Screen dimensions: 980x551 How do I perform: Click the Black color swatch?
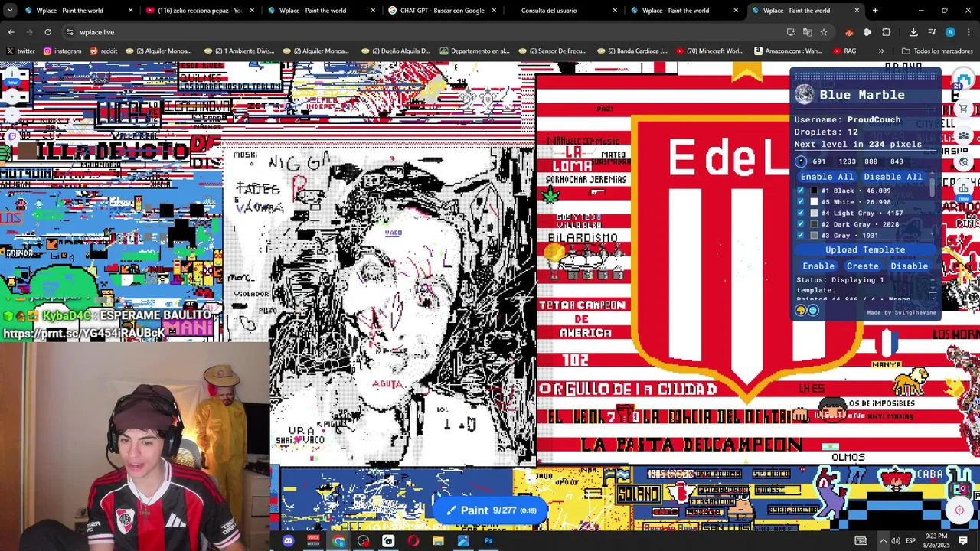click(x=814, y=191)
